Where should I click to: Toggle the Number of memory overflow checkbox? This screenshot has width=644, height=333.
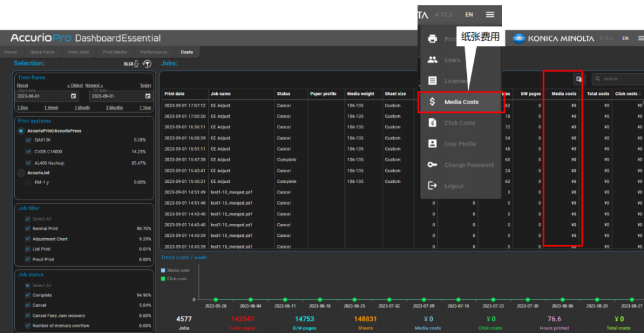click(x=27, y=326)
